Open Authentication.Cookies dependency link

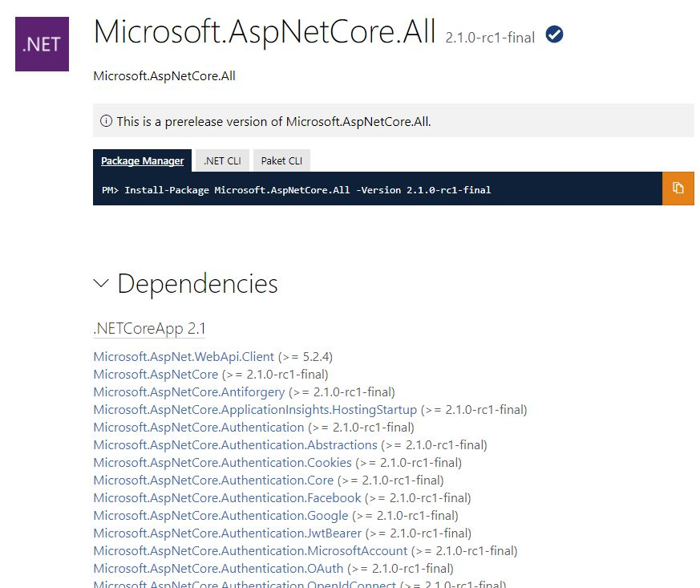tap(222, 463)
